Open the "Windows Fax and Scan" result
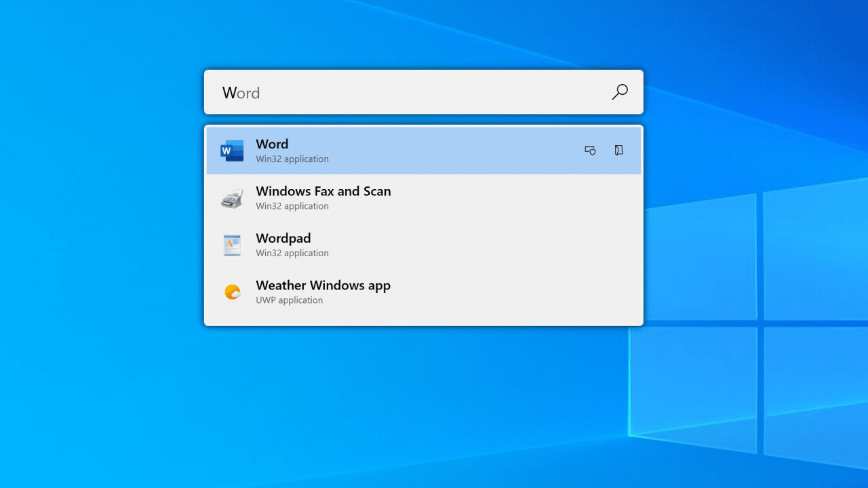The width and height of the screenshot is (868, 488). coord(323,191)
